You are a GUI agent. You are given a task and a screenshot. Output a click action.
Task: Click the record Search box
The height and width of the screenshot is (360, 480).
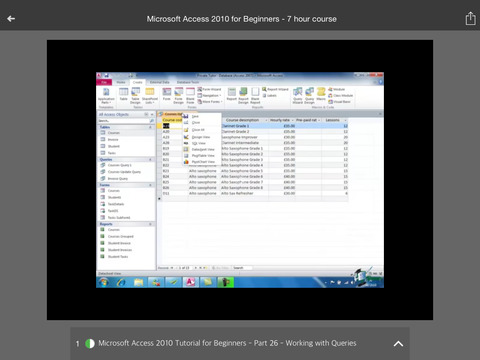click(x=242, y=268)
